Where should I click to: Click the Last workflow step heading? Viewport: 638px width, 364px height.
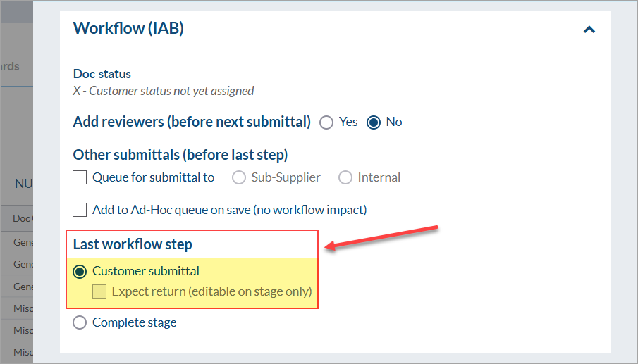133,244
